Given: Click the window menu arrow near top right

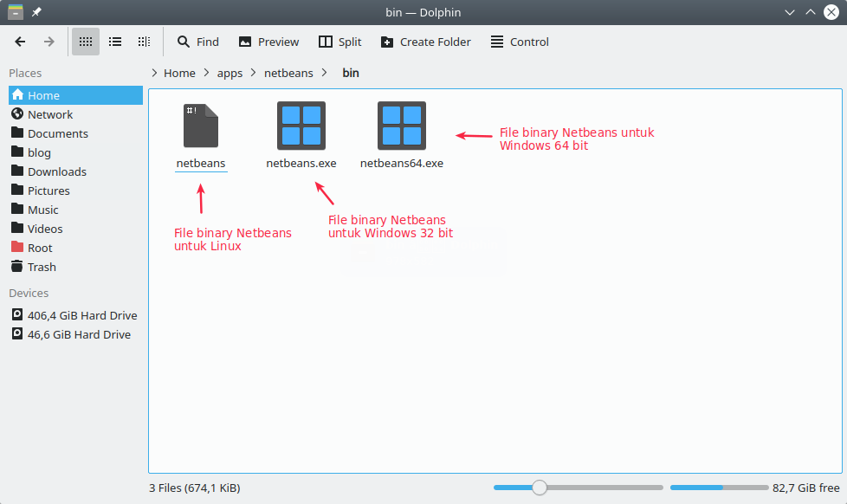Looking at the screenshot, I should [x=790, y=12].
